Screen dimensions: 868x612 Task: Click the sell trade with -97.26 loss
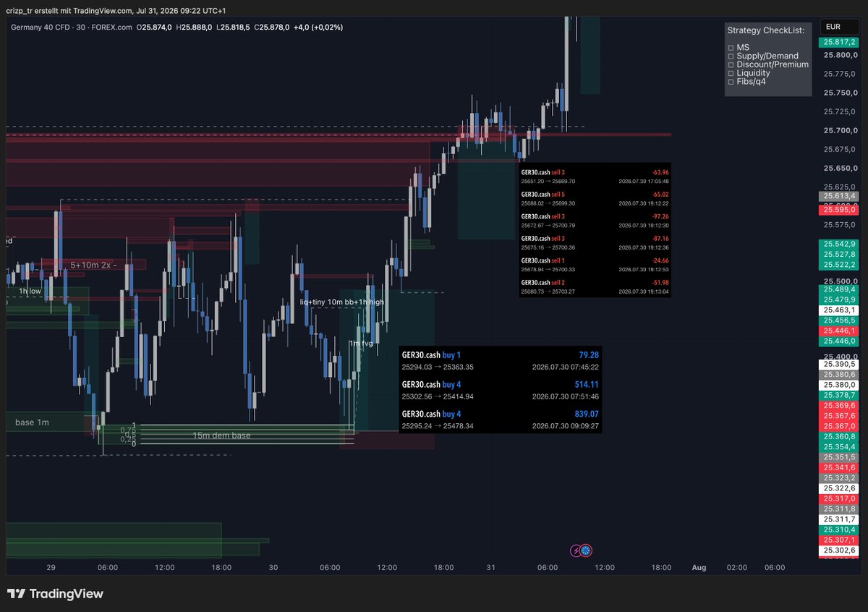(595, 221)
